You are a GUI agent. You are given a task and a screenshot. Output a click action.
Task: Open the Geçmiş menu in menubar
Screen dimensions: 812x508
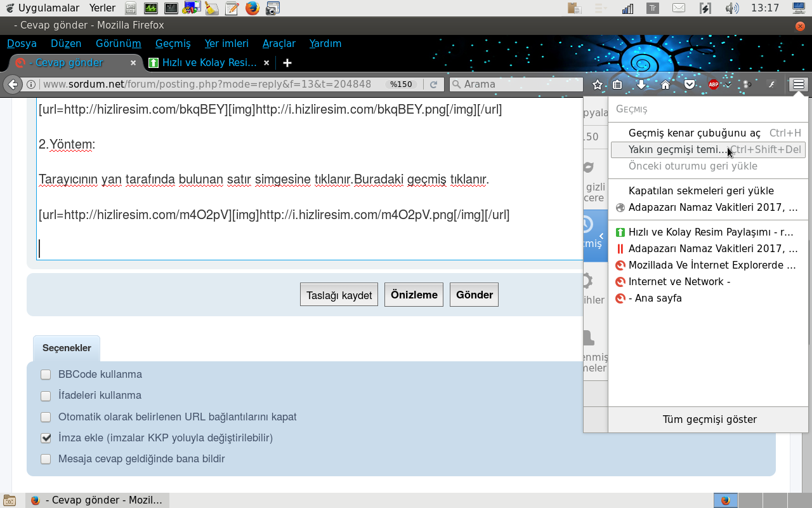[x=173, y=43]
